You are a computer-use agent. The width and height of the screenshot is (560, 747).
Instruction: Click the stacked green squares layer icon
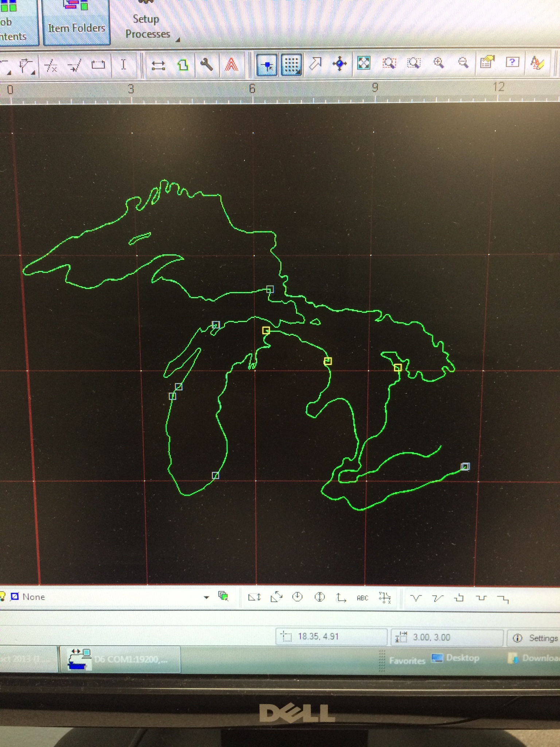click(x=223, y=596)
